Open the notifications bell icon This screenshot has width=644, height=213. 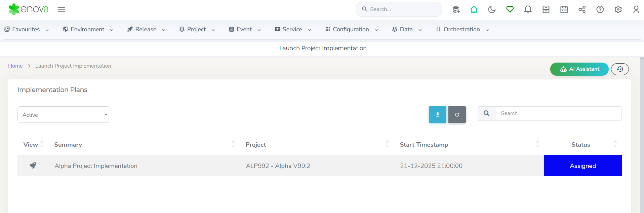tap(528, 9)
